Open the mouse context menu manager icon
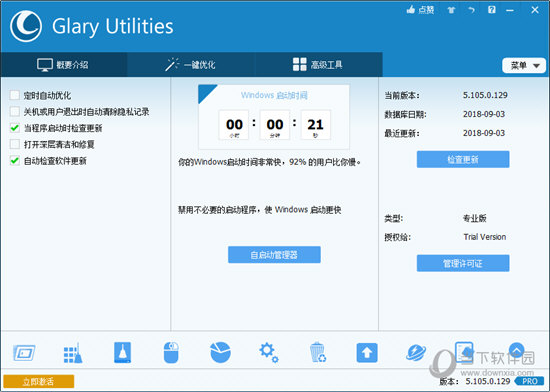Image resolution: width=550 pixels, height=392 pixels. point(171,353)
